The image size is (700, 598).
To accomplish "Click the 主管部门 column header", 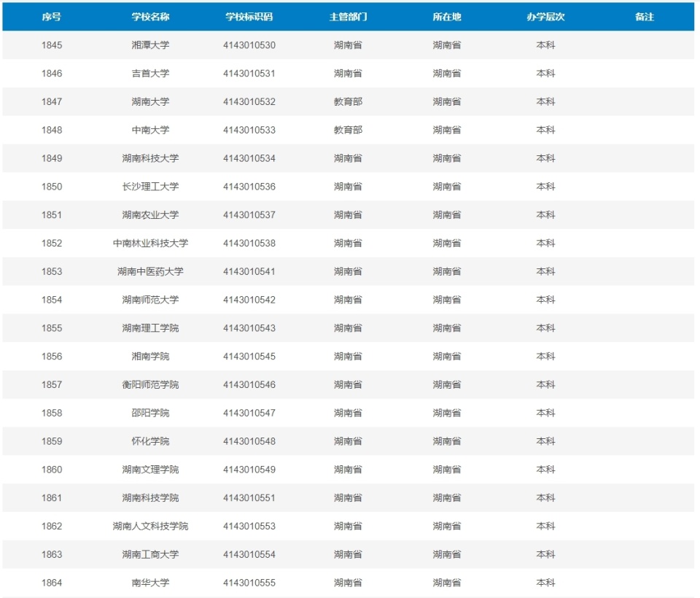I will tap(349, 17).
